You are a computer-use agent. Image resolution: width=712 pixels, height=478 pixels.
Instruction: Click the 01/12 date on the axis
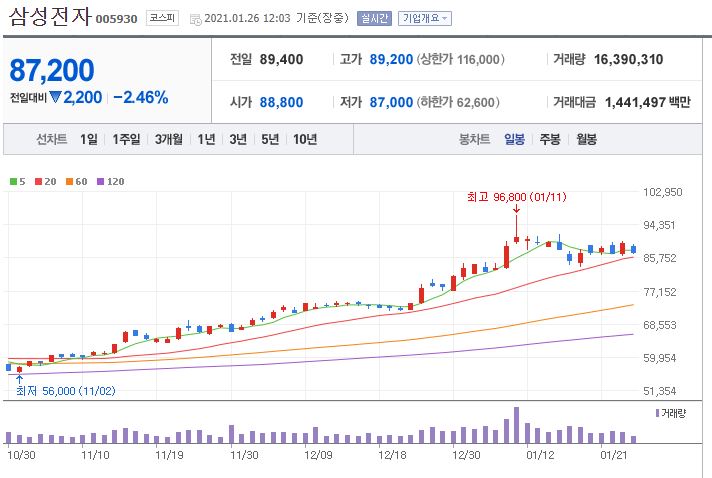tap(540, 455)
